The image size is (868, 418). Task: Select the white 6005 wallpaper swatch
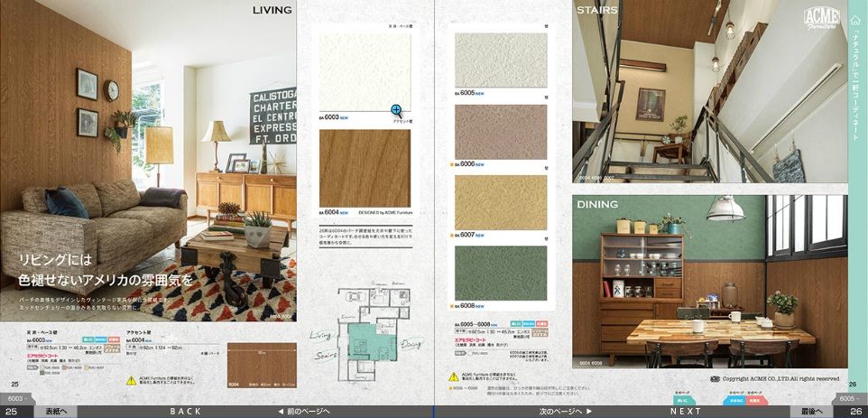point(501,60)
